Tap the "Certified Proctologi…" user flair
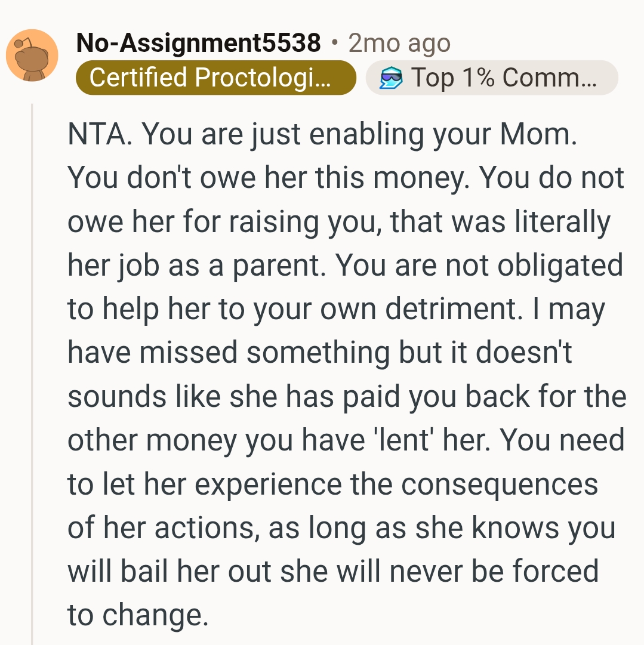This screenshot has width=644, height=645. point(215,78)
